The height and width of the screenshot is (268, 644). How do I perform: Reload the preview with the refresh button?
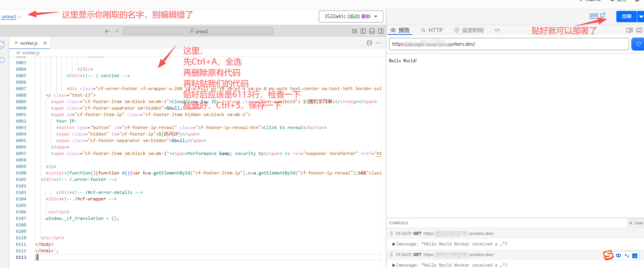click(x=638, y=44)
